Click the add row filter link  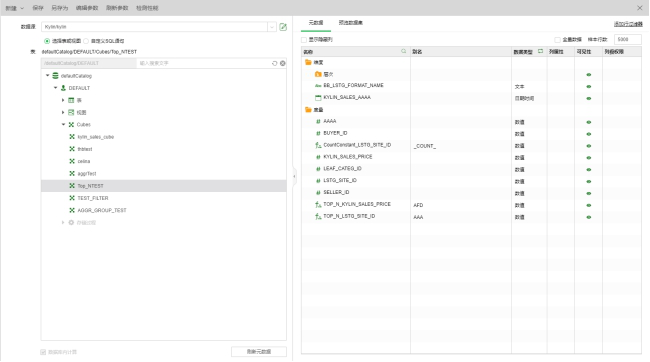coord(628,24)
